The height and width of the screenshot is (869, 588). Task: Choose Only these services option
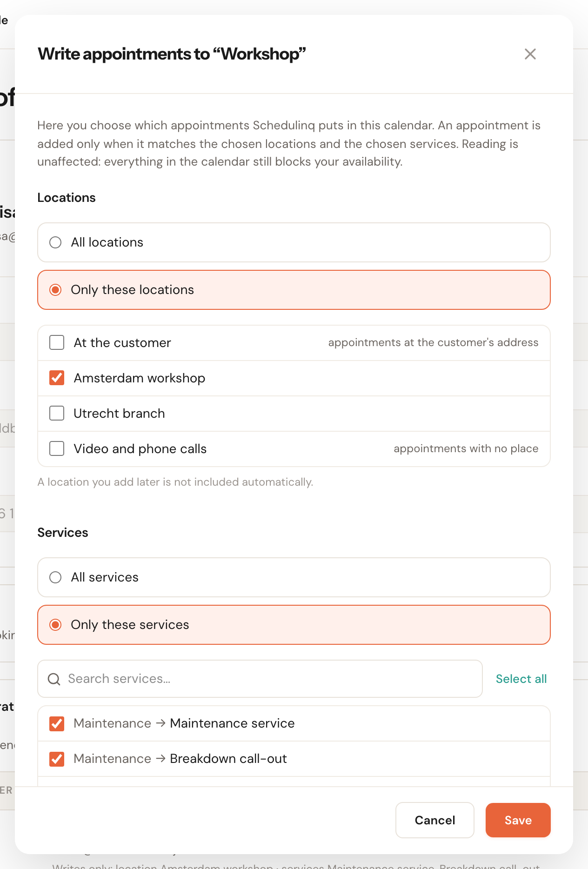[x=294, y=625]
